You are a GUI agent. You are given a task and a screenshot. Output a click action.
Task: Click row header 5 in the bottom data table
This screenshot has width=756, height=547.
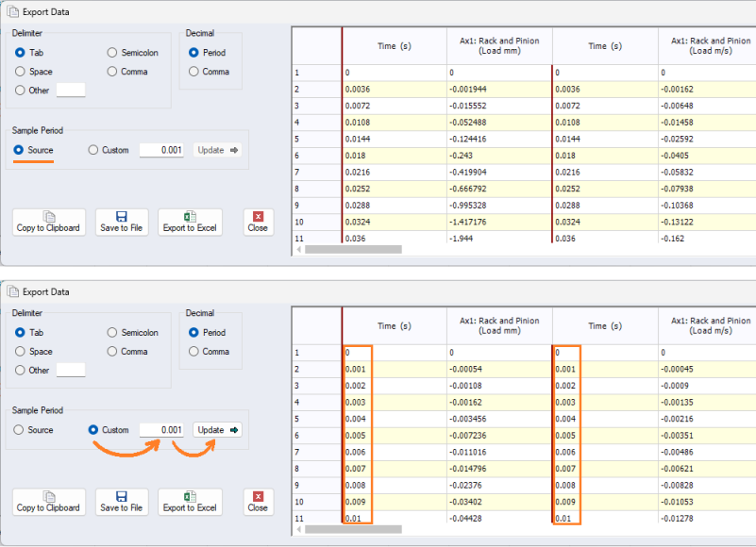tap(316, 419)
